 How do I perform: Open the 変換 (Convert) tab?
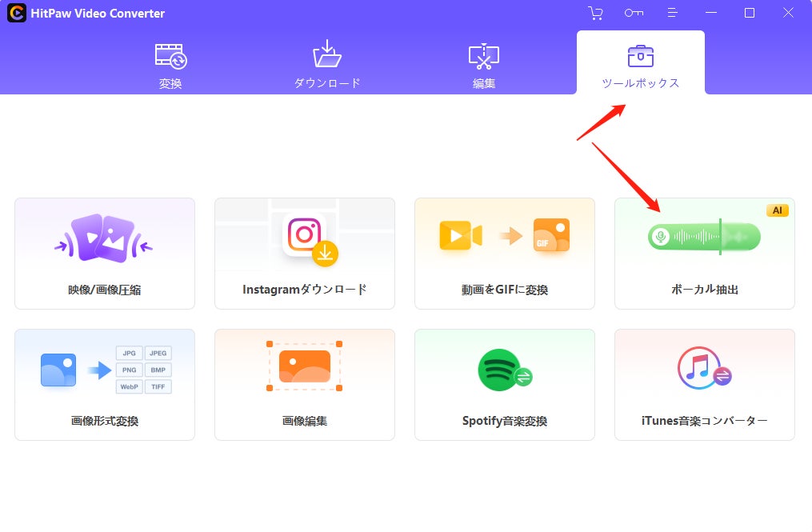170,66
